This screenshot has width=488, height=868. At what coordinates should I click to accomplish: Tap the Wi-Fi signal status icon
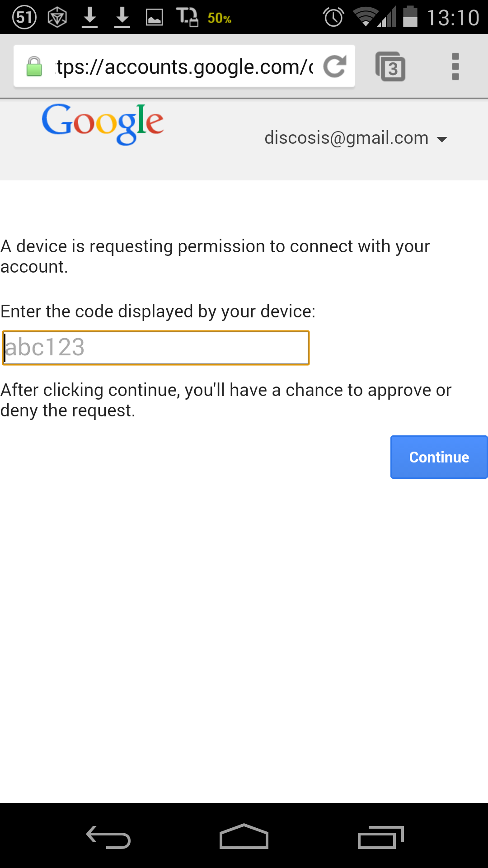[x=366, y=17]
